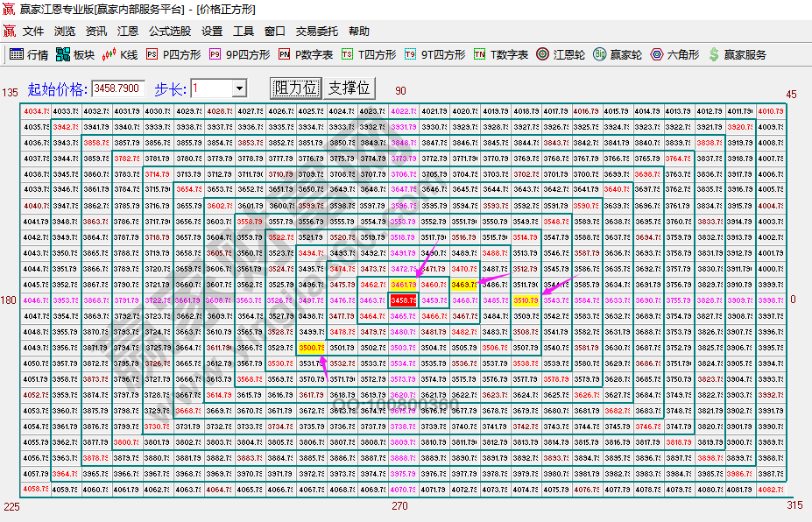The width and height of the screenshot is (812, 522).
Task: Open the P数字表 tool icon
Action: pos(285,54)
